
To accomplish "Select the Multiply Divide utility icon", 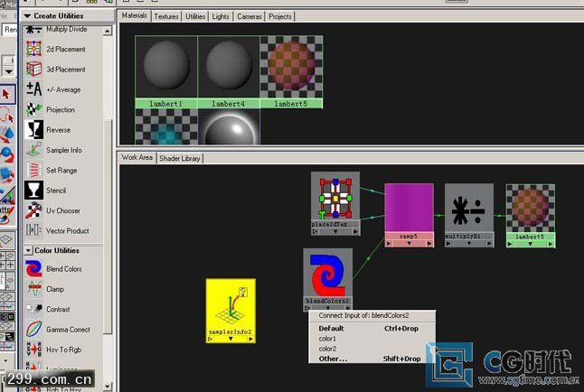I will point(33,29).
